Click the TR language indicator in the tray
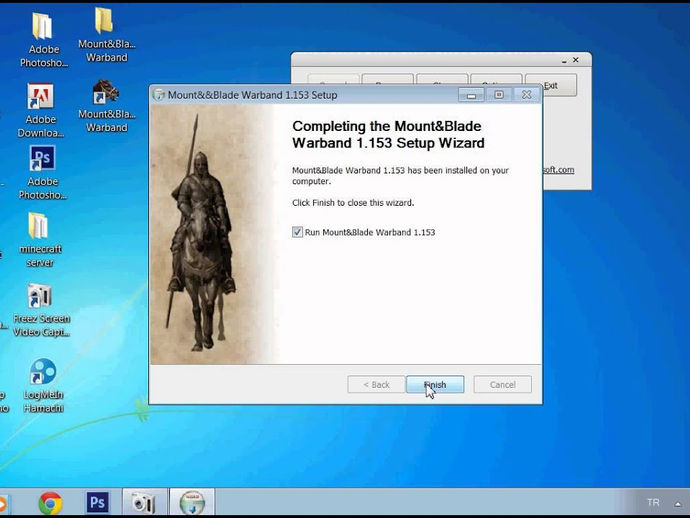Image resolution: width=690 pixels, height=518 pixels. [653, 503]
